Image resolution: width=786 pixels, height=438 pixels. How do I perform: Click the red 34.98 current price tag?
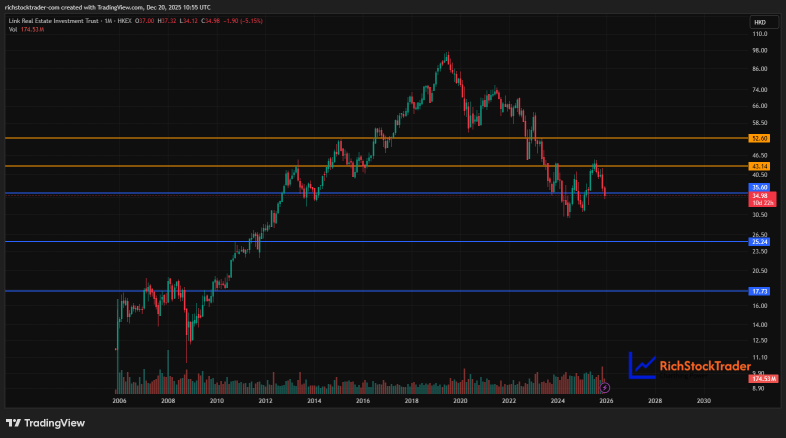[x=762, y=199]
